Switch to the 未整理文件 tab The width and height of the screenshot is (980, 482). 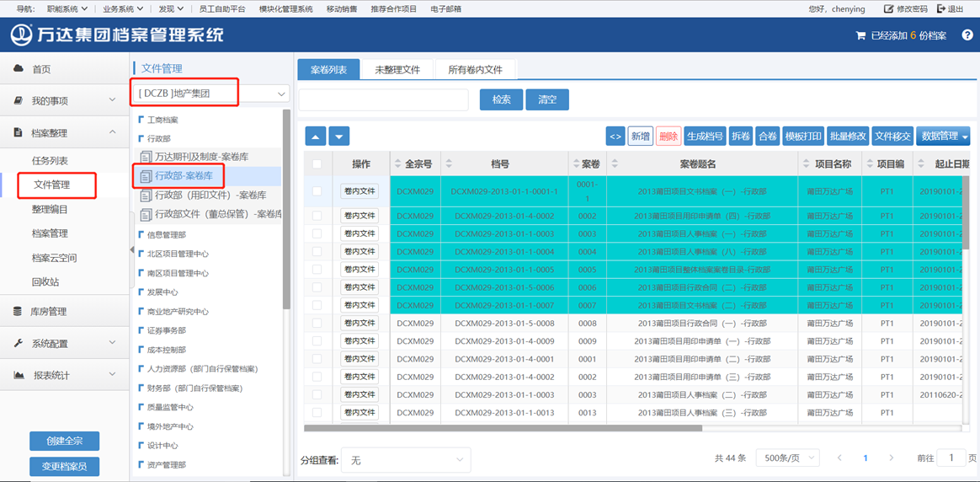(x=397, y=70)
